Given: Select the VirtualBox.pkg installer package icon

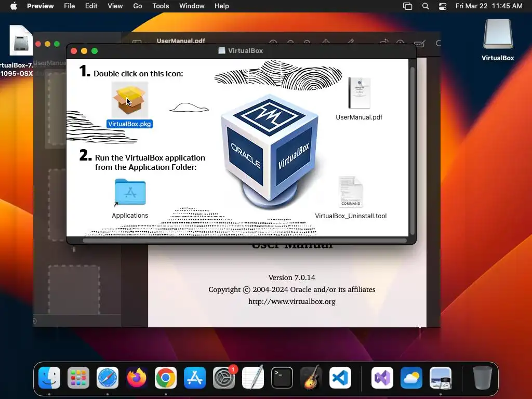Looking at the screenshot, I should point(130,100).
